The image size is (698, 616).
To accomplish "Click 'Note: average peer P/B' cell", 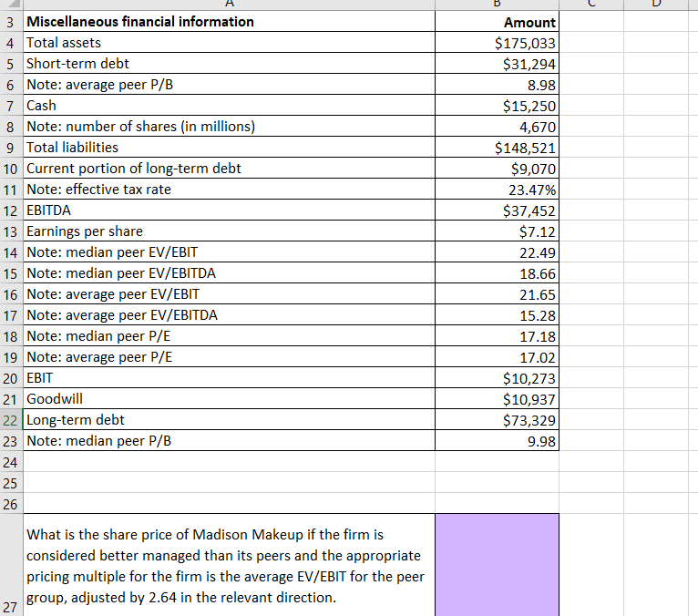I will [x=229, y=84].
